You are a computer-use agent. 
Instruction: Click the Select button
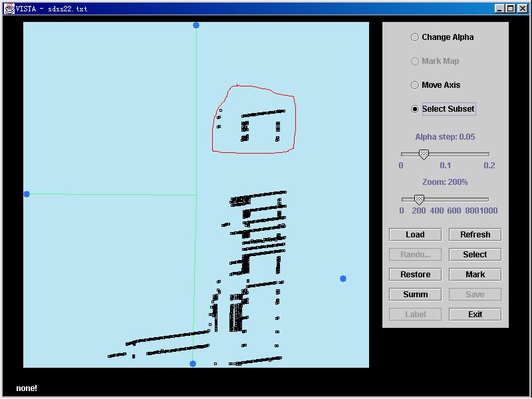tap(475, 255)
